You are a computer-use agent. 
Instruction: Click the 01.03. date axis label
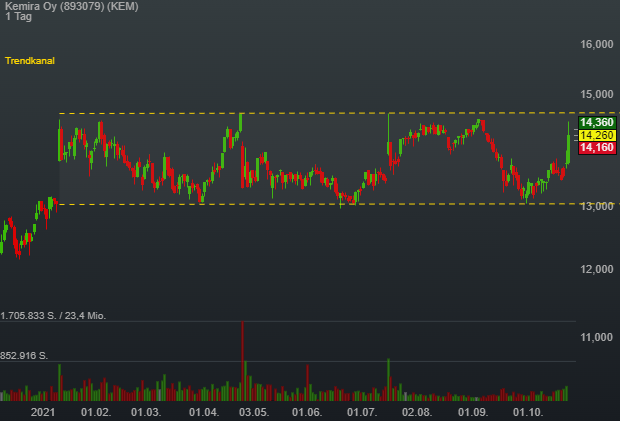tap(146, 412)
